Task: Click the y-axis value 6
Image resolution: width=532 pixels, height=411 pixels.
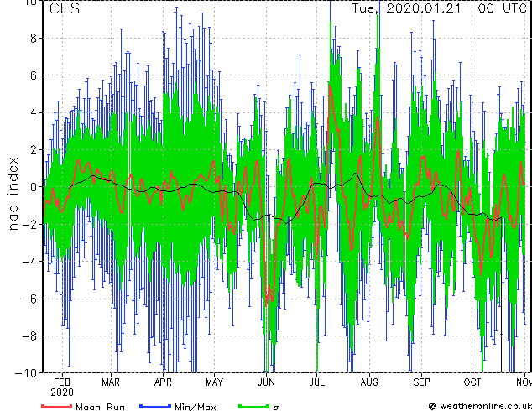Action: (34, 75)
